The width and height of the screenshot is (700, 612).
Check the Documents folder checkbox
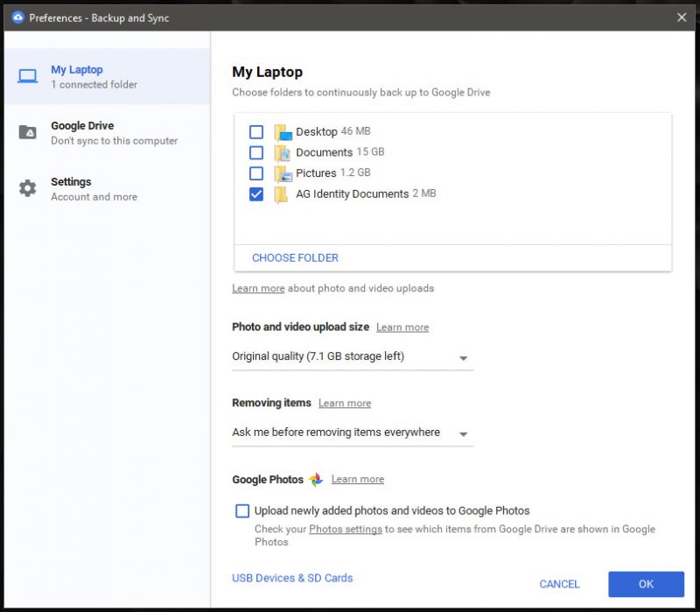[256, 152]
